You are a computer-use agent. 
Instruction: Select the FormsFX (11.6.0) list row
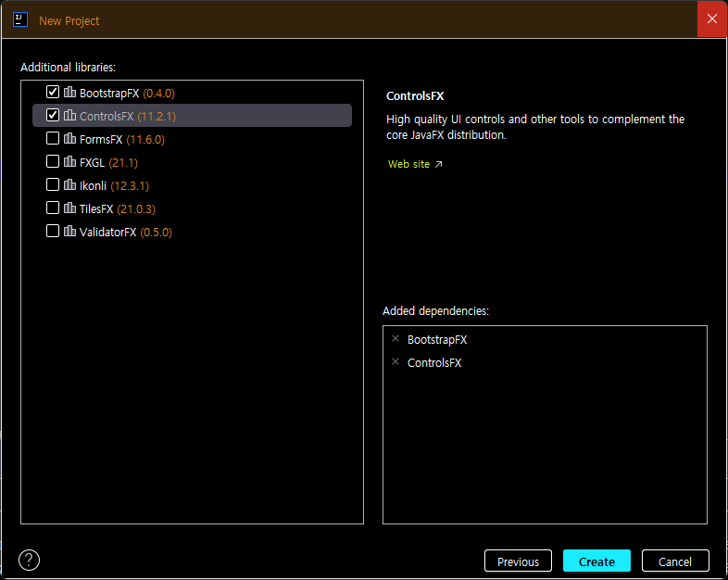pos(193,139)
